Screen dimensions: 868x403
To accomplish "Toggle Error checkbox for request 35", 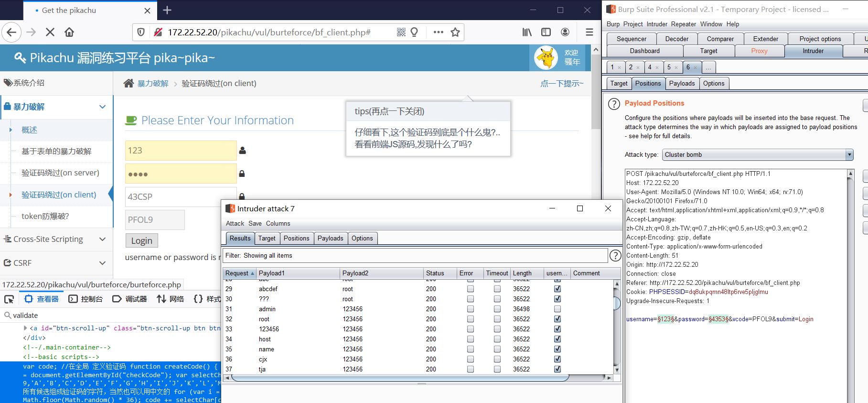I will [x=471, y=349].
